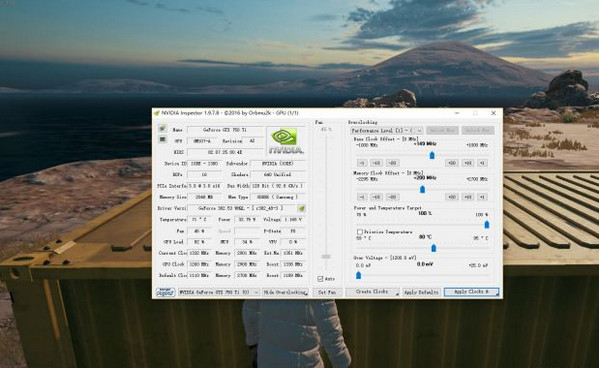Viewport: 599px width, 368px height.
Task: Enable the Prioritize Temperature checkbox
Action: [359, 232]
